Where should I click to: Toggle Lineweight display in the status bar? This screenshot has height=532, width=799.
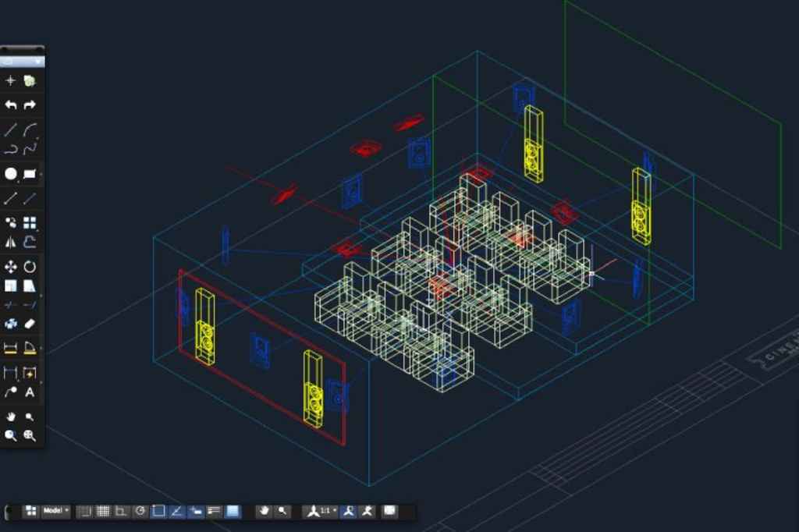pyautogui.click(x=214, y=511)
